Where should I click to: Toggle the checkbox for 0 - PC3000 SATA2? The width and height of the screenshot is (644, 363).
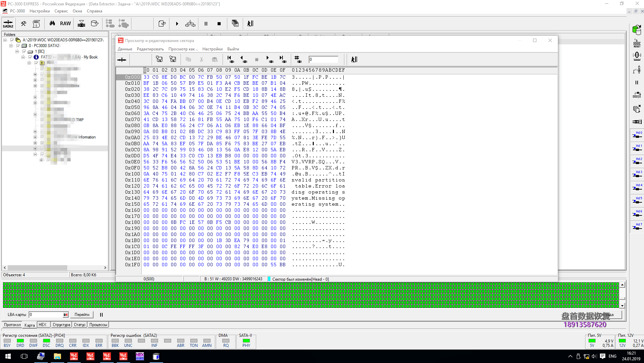18,46
